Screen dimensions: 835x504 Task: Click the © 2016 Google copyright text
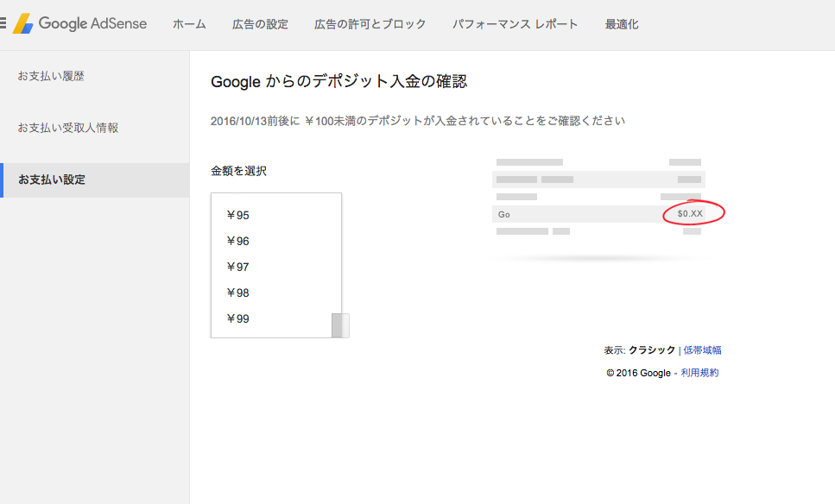pyautogui.click(x=638, y=373)
